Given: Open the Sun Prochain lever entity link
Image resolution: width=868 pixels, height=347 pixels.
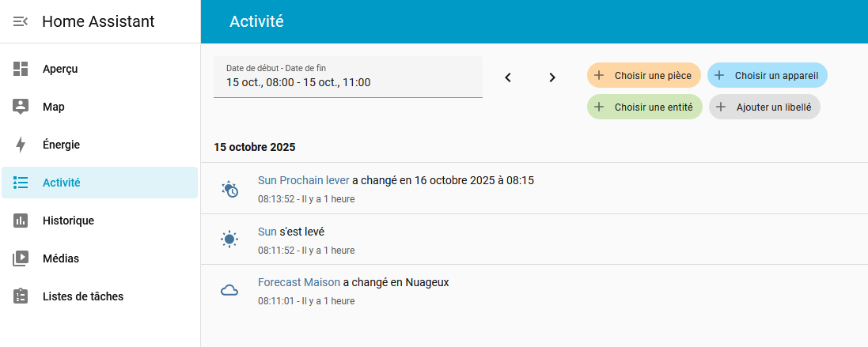Looking at the screenshot, I should 303,180.
